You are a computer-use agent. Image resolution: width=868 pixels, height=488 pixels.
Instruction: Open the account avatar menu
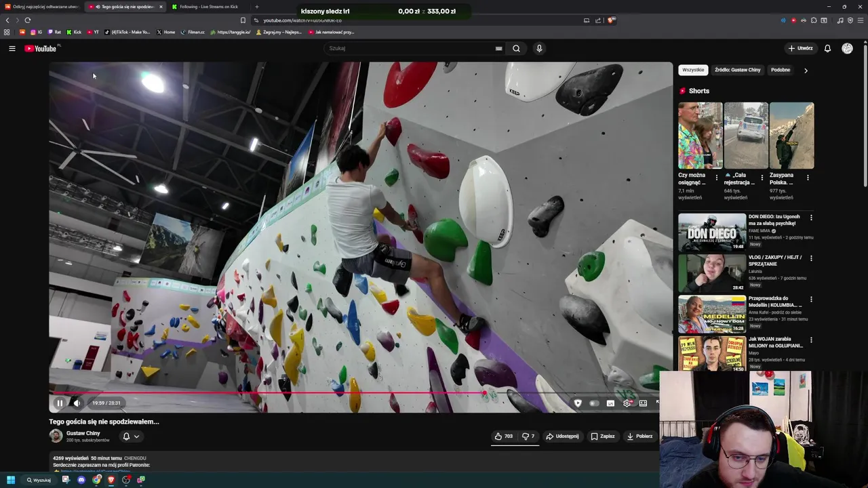847,48
